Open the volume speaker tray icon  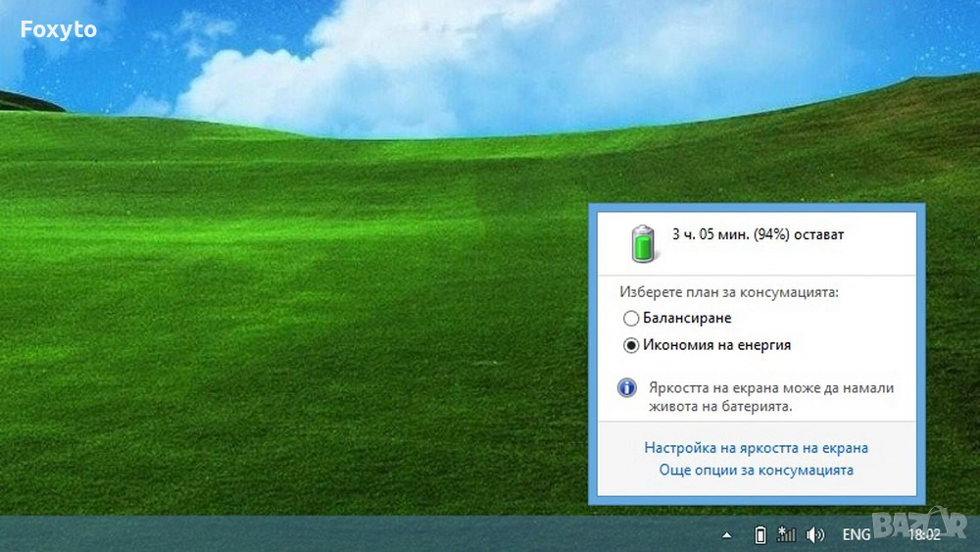(815, 534)
